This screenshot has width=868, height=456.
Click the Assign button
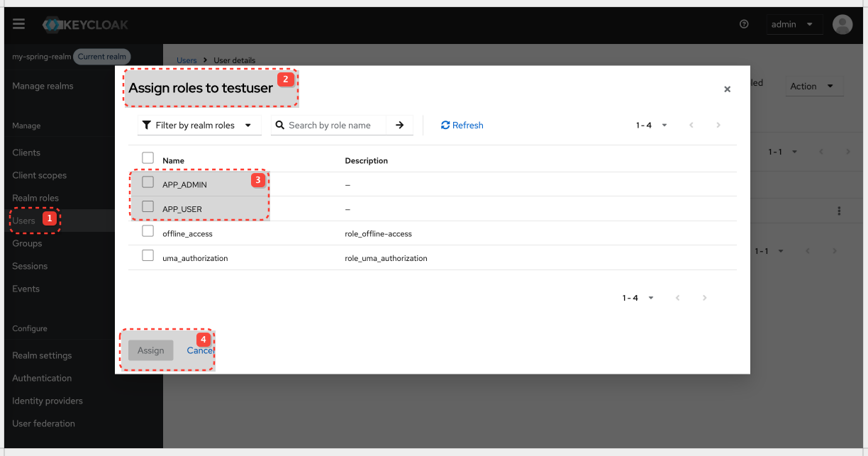(150, 350)
